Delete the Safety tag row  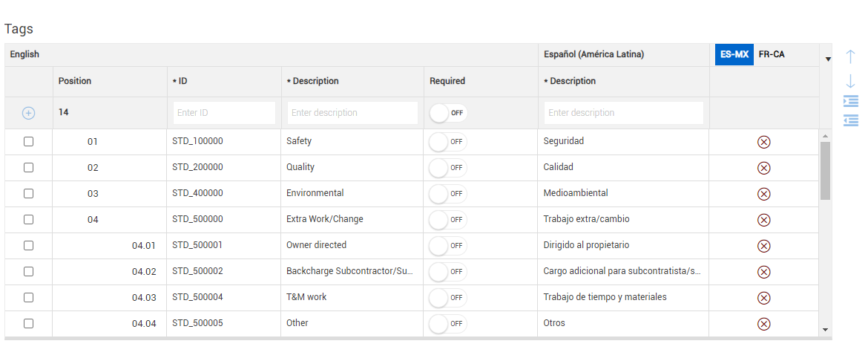tap(764, 142)
